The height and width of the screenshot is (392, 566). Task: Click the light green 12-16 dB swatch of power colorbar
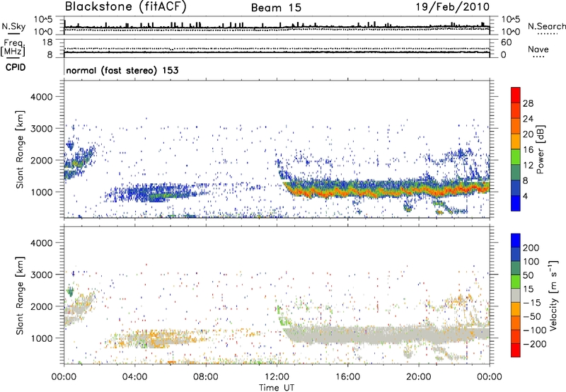coord(516,157)
